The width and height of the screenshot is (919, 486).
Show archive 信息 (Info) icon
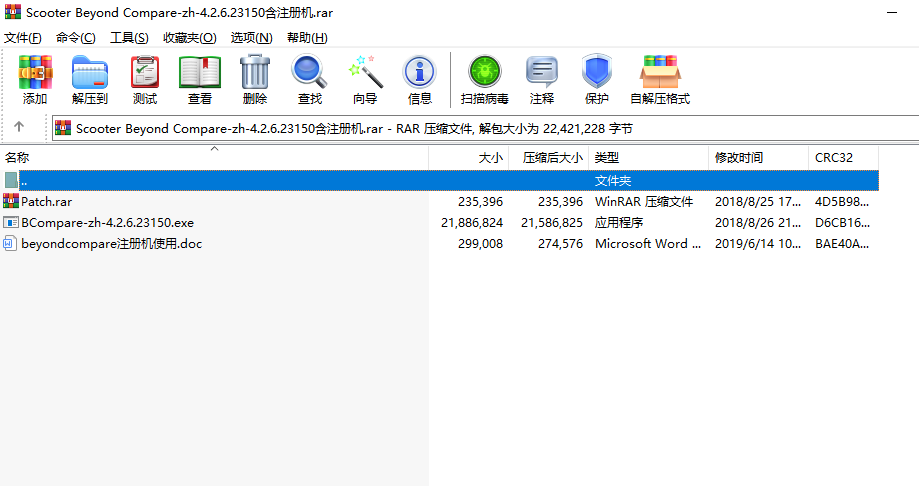coord(420,73)
